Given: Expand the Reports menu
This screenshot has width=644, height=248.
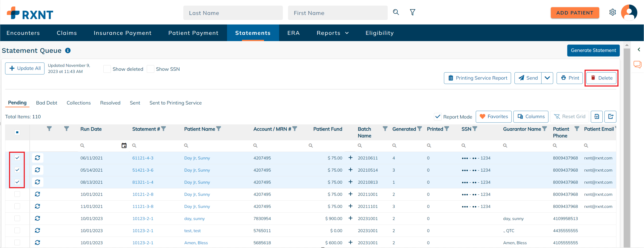Looking at the screenshot, I should [333, 33].
